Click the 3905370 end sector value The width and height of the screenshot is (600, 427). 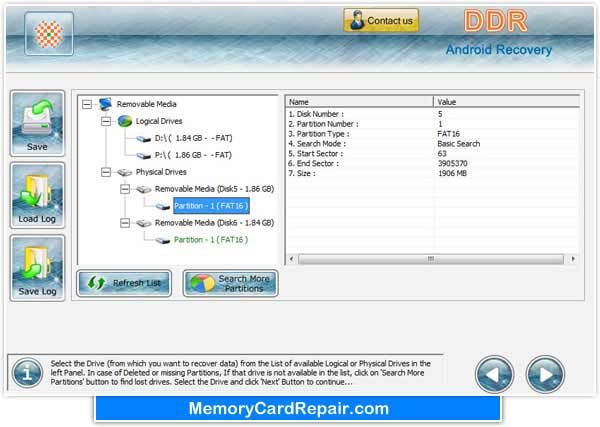click(453, 163)
